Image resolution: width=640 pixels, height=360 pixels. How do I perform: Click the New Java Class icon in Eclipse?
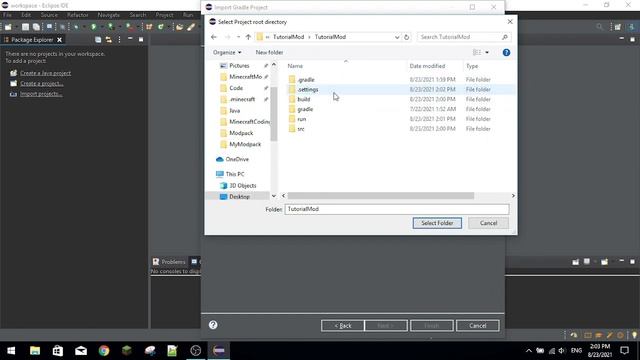tap(161, 27)
